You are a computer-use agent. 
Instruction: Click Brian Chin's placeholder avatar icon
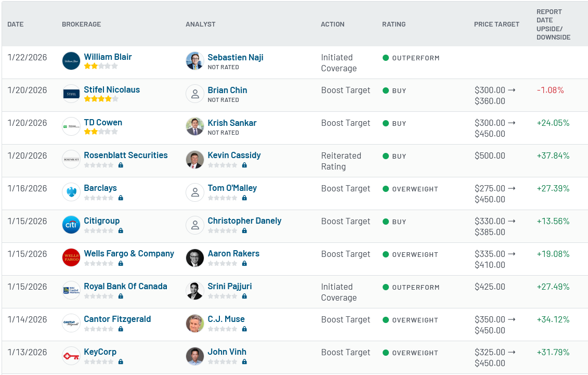click(194, 94)
